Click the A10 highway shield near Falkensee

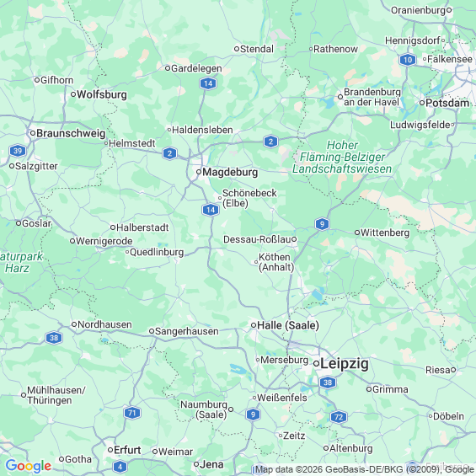pos(408,60)
